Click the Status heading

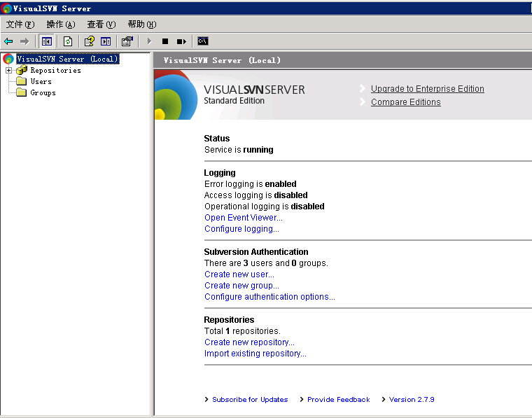[x=217, y=139]
